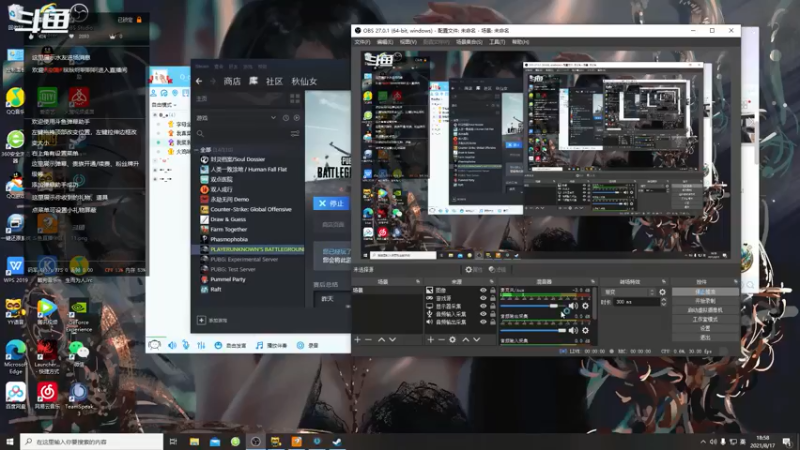This screenshot has height=450, width=800.
Task: Add a new scene in OBS scenes panel
Action: tap(357, 340)
